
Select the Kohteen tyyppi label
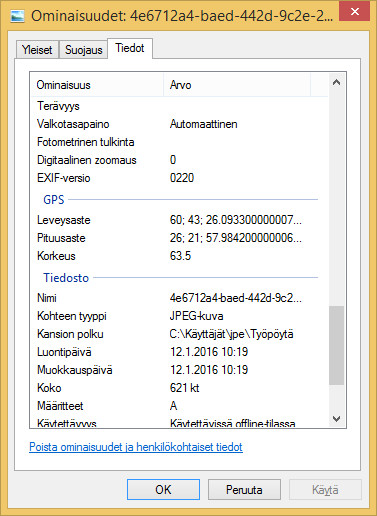point(72,316)
